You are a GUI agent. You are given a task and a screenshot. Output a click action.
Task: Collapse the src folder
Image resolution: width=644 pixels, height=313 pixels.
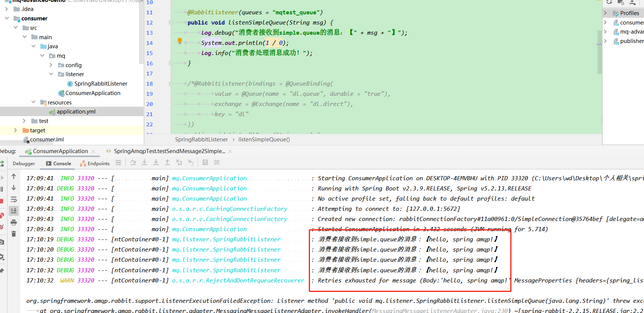click(15, 28)
